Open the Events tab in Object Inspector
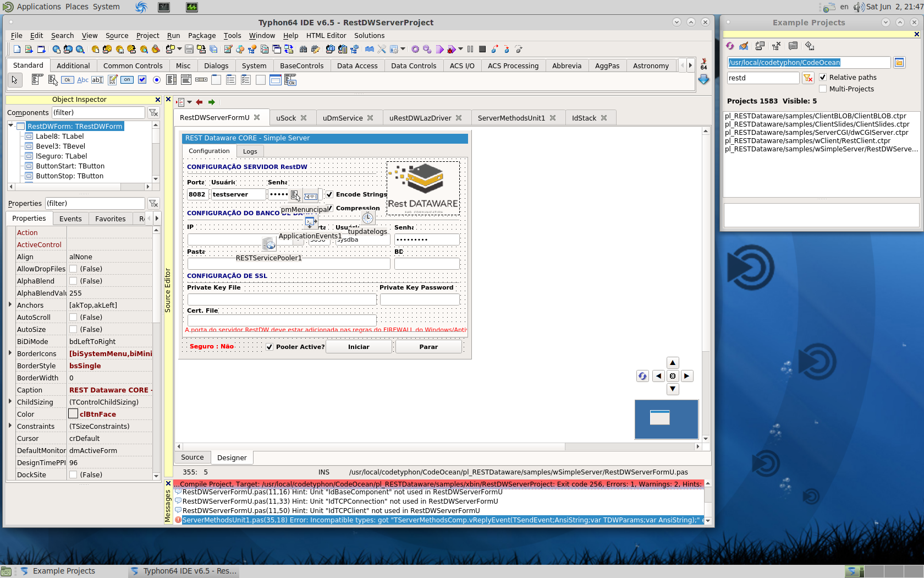 [x=70, y=219]
